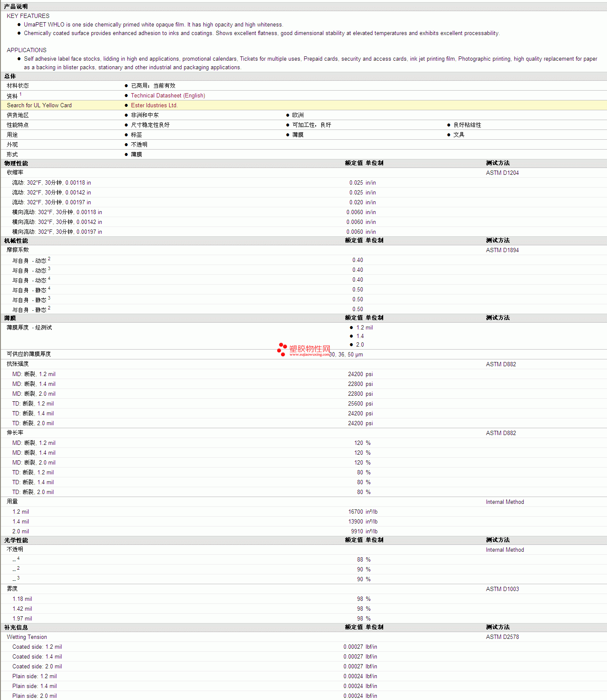Open the Technical Datasheet (English) link

pyautogui.click(x=168, y=96)
